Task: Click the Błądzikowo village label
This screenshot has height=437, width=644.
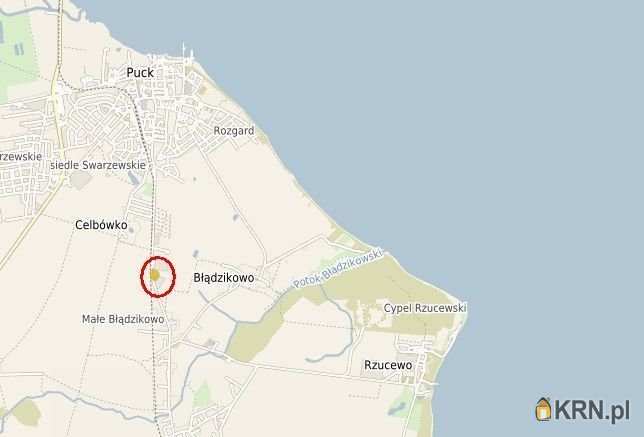Action: click(x=223, y=278)
